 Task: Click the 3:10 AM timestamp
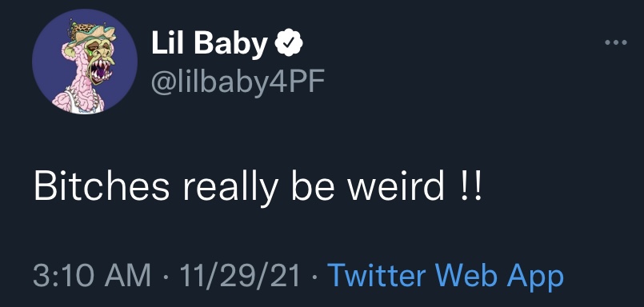click(92, 276)
